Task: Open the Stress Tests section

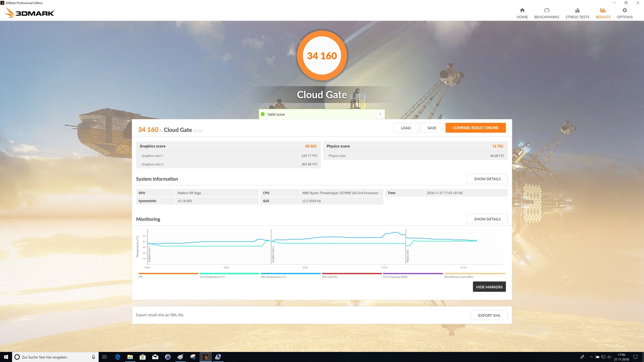Action: [577, 13]
